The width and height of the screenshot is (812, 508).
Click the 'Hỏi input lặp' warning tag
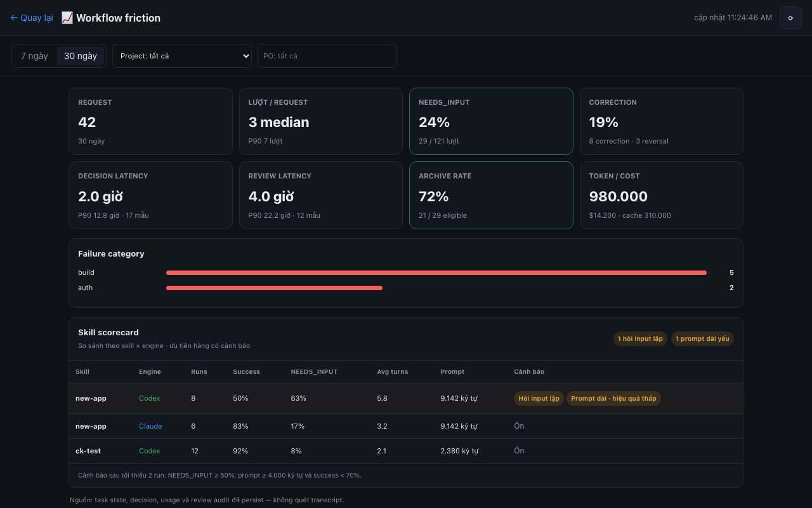539,398
